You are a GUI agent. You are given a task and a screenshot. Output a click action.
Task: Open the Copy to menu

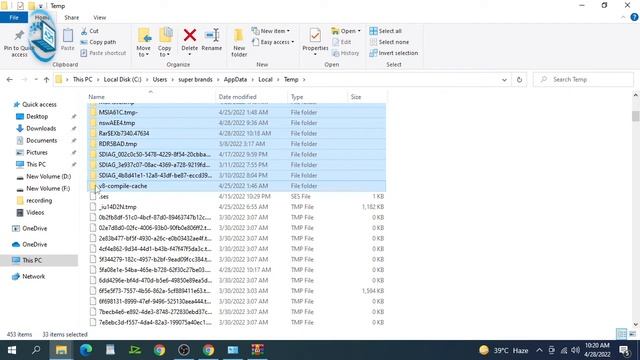point(165,42)
